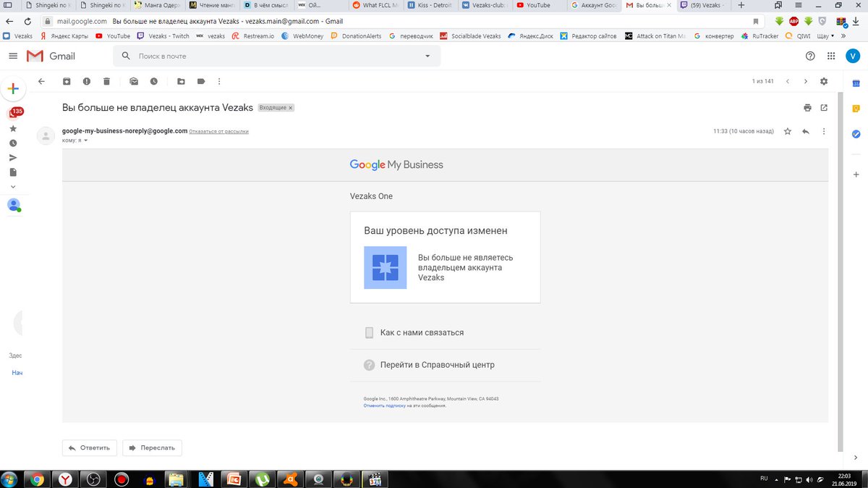Image resolution: width=868 pixels, height=488 pixels.
Task: Click the Gmail logo
Action: tap(51, 56)
